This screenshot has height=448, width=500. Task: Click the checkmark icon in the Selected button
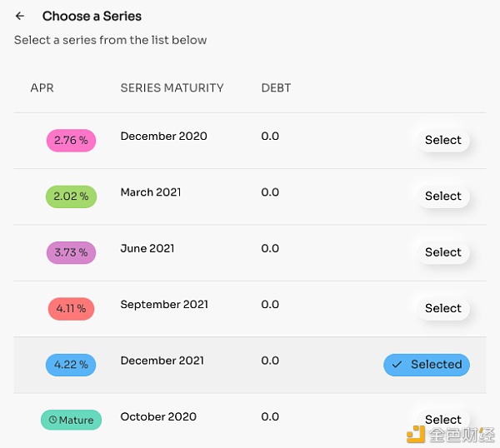(x=397, y=365)
